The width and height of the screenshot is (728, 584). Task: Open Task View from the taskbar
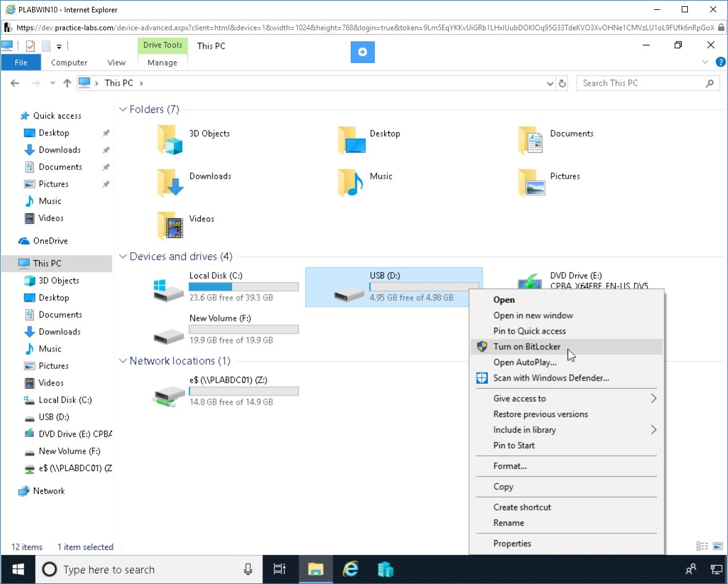[280, 569]
